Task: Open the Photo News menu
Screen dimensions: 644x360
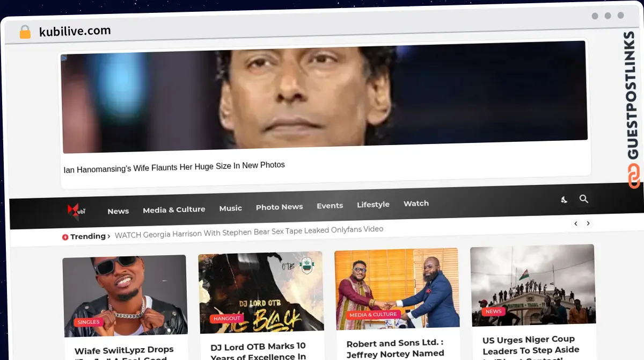Action: point(279,207)
